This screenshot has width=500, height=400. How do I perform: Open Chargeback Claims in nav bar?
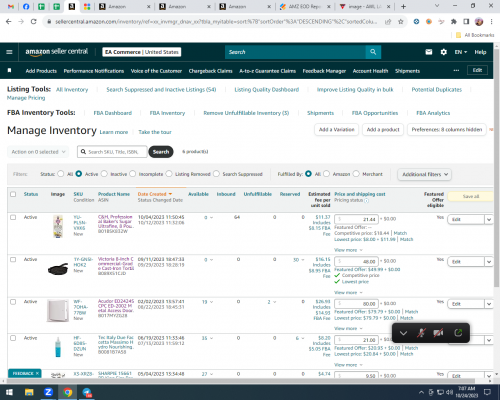(210, 71)
